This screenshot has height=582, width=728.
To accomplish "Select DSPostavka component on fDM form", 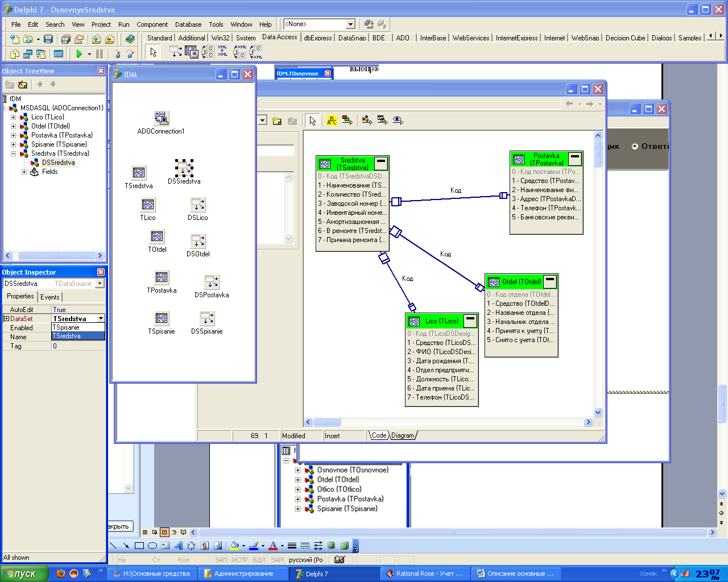I will coord(212,282).
